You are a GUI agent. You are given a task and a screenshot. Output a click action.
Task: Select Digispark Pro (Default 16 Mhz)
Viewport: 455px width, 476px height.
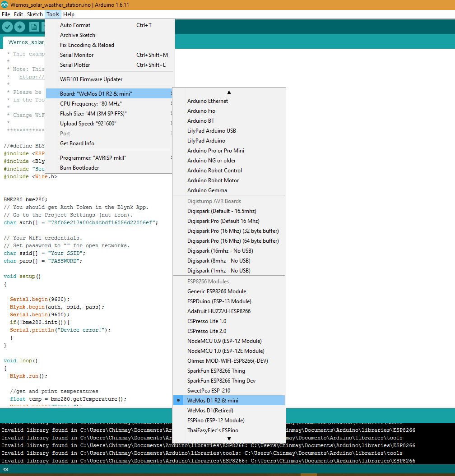(x=229, y=221)
